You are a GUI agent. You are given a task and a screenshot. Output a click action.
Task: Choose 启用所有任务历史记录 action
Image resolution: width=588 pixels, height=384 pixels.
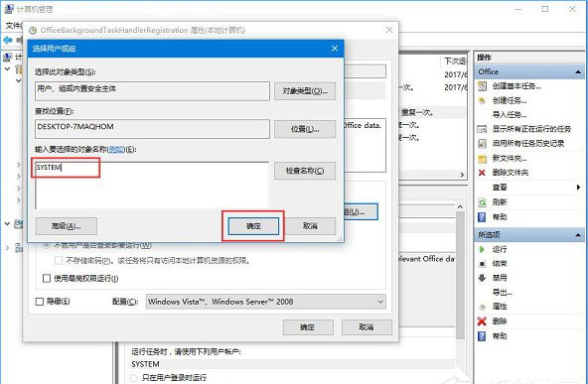pyautogui.click(x=528, y=144)
